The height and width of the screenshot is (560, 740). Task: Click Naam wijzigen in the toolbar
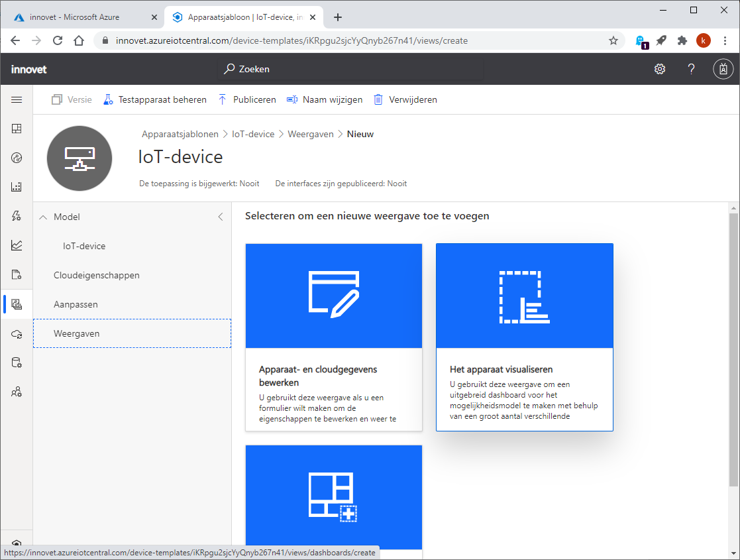pyautogui.click(x=325, y=99)
